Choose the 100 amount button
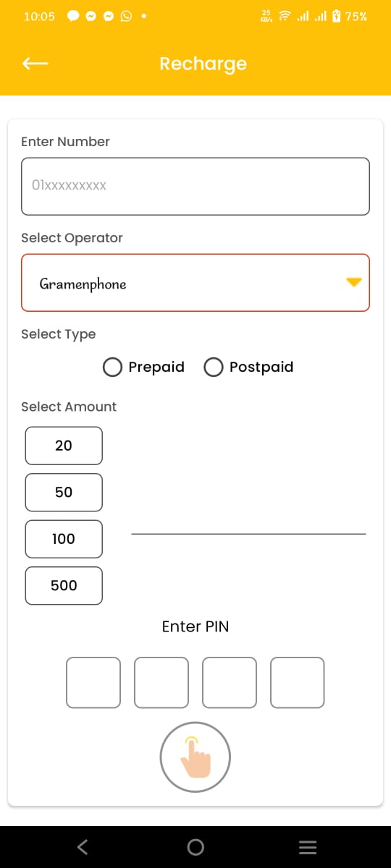 tap(64, 539)
